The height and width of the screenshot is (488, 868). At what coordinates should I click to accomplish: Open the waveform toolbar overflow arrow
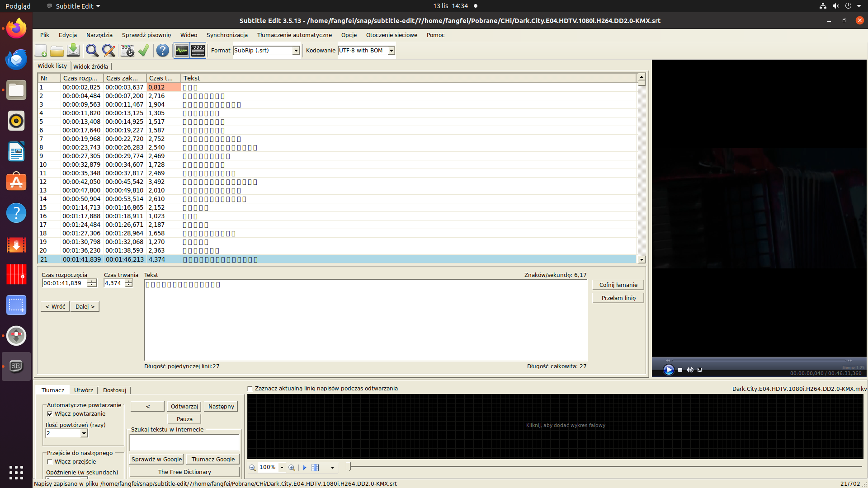(332, 468)
